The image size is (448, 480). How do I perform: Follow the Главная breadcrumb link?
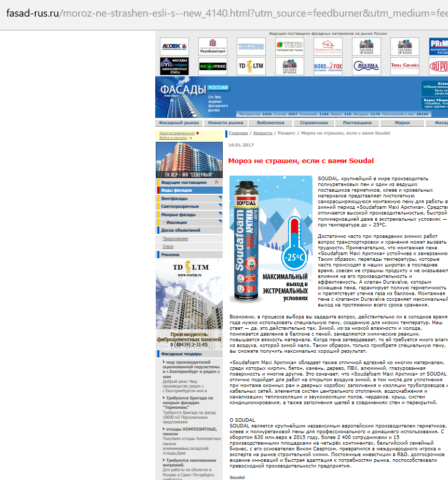(x=238, y=133)
